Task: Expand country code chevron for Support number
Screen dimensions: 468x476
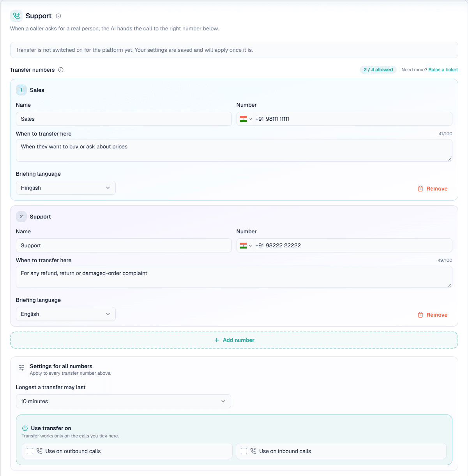Action: click(x=250, y=245)
